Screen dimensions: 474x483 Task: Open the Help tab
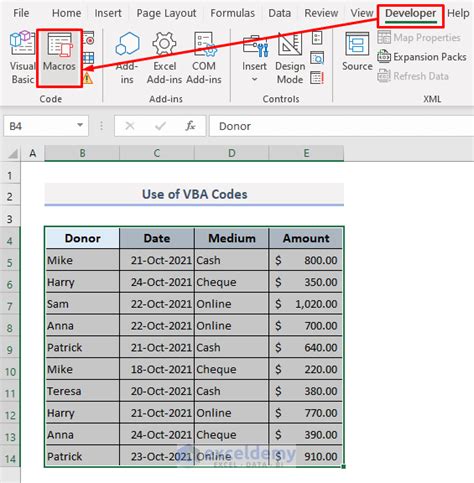[458, 13]
